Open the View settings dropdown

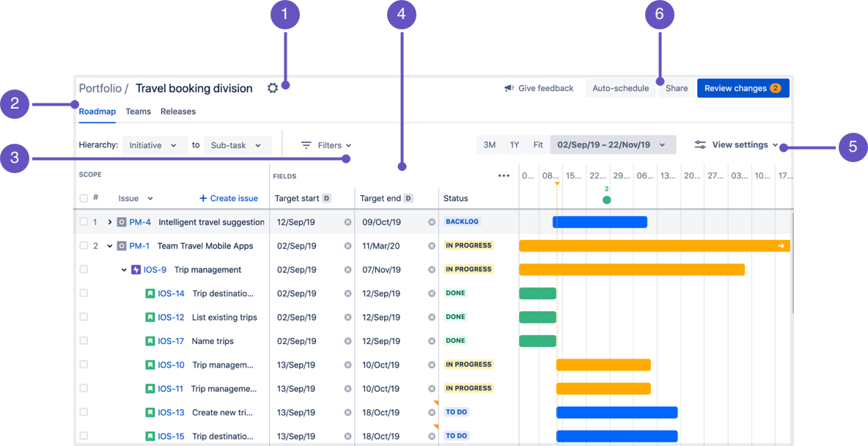[x=737, y=145]
